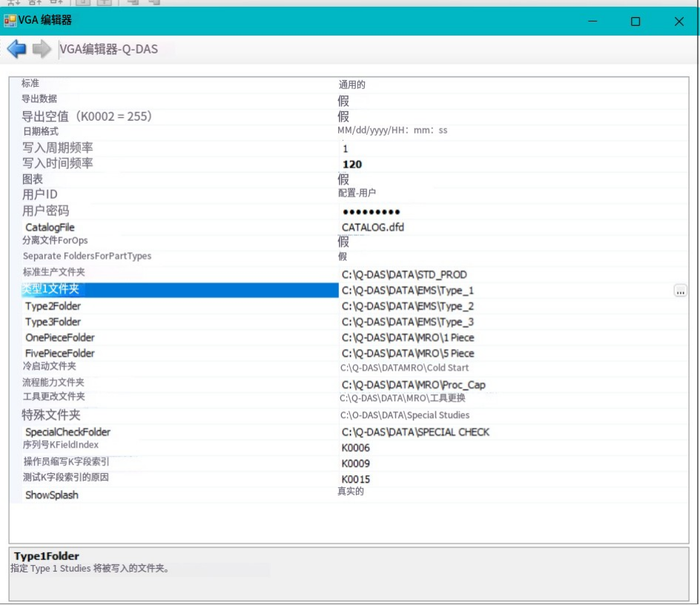Click the value 1 for 写入周期频率

(345, 149)
